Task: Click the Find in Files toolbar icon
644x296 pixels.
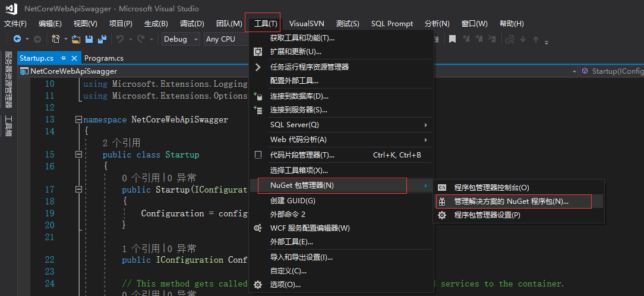Action: (x=510, y=39)
